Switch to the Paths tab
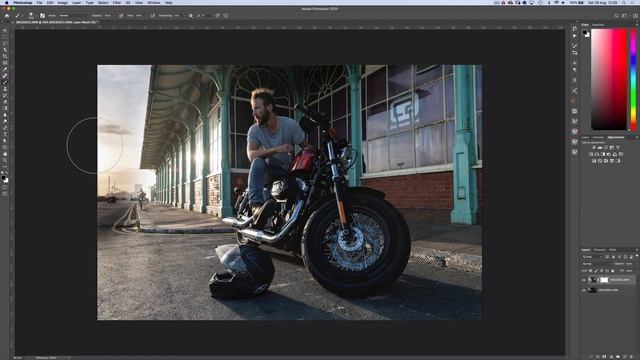 click(612, 250)
